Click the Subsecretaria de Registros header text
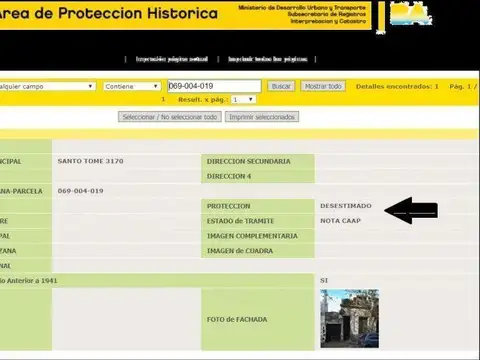The width and height of the screenshot is (480, 360). pos(327,14)
